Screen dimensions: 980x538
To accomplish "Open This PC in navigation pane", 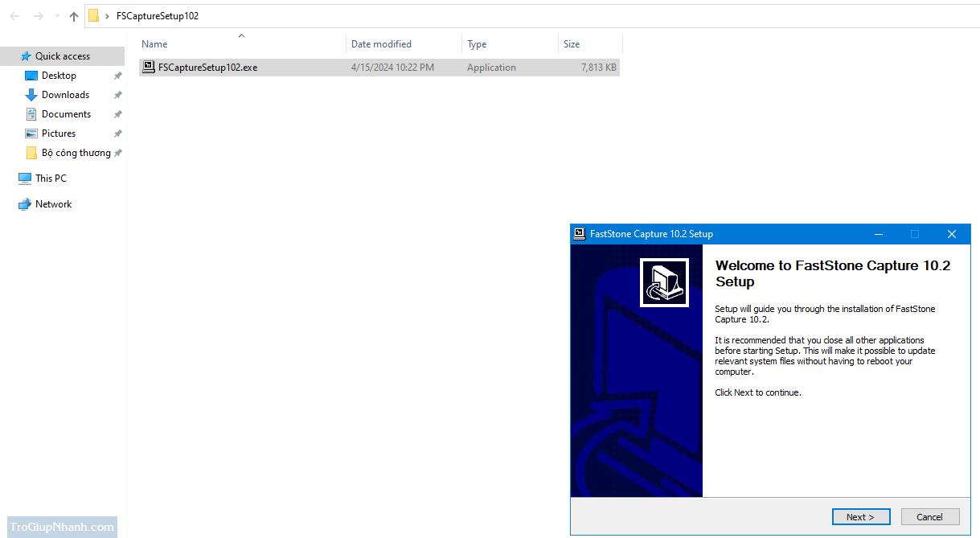I will point(51,179).
